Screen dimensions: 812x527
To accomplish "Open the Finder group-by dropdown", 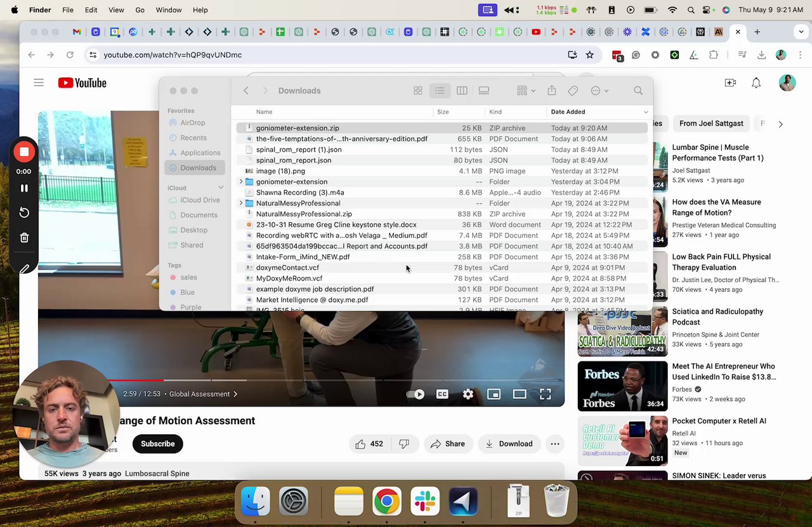I will (x=526, y=91).
